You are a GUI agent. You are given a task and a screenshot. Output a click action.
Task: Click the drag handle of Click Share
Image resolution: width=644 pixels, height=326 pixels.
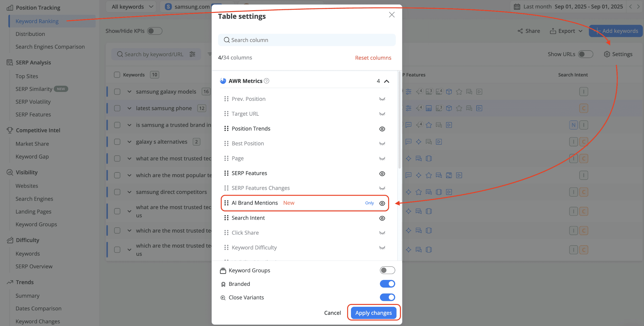point(226,233)
